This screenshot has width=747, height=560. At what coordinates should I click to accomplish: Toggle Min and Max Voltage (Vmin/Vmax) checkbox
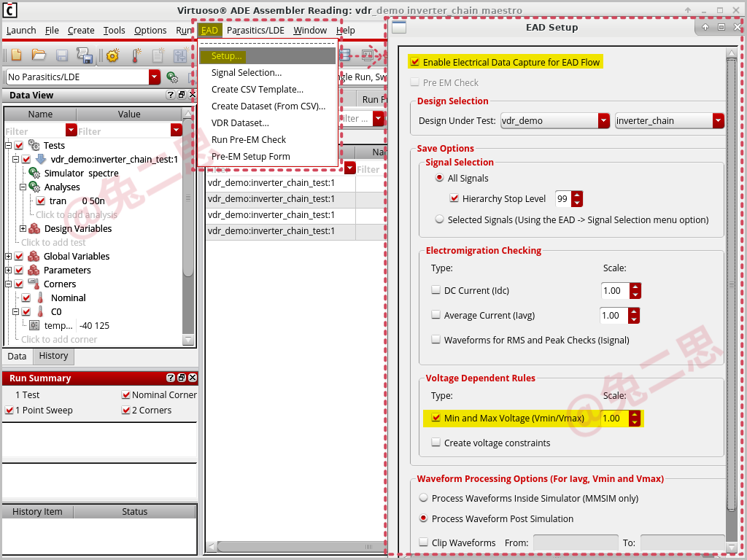436,418
